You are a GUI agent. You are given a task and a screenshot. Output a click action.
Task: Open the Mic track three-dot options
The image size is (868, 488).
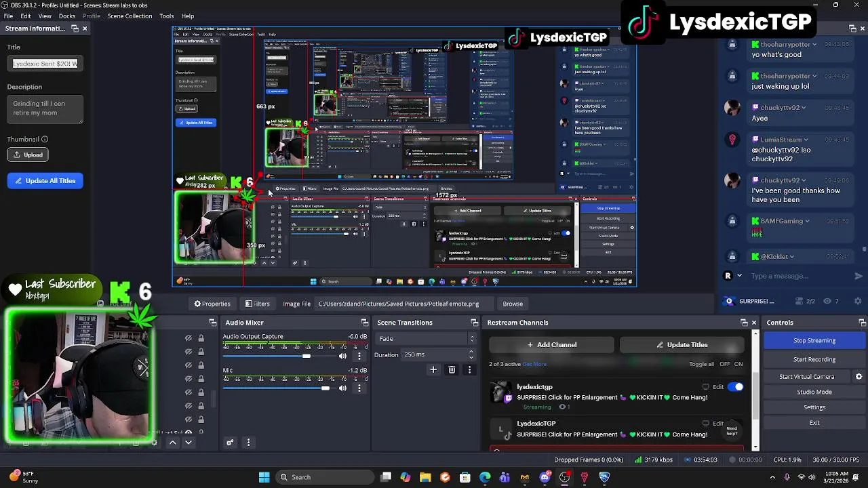pyautogui.click(x=359, y=388)
